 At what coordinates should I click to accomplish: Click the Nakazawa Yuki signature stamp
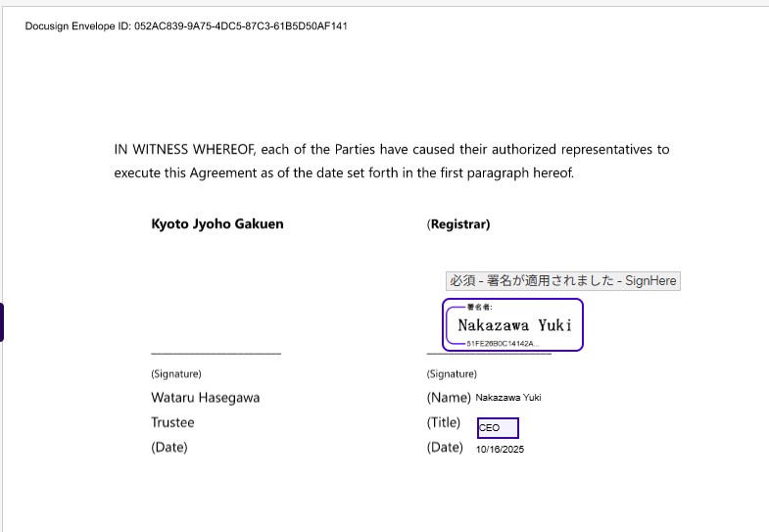pos(513,325)
